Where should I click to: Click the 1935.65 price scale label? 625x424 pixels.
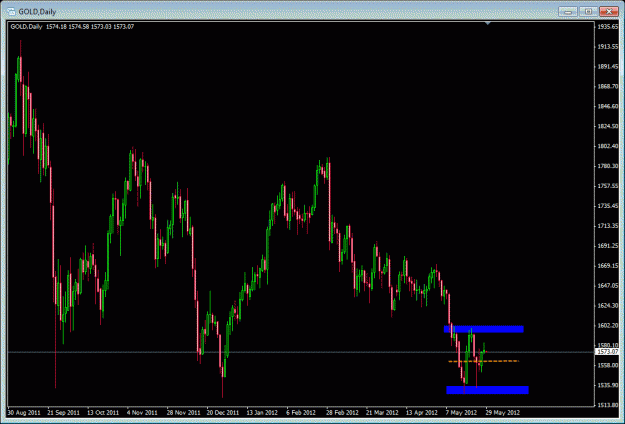coord(608,27)
